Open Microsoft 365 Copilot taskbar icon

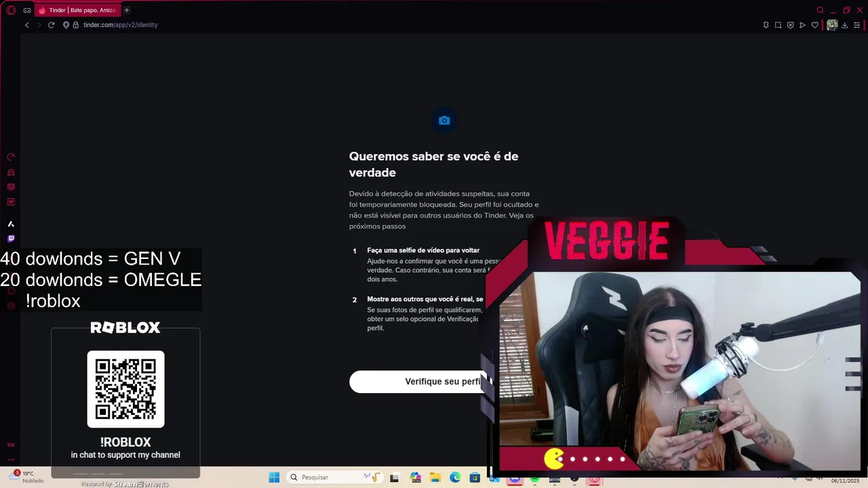(415, 477)
